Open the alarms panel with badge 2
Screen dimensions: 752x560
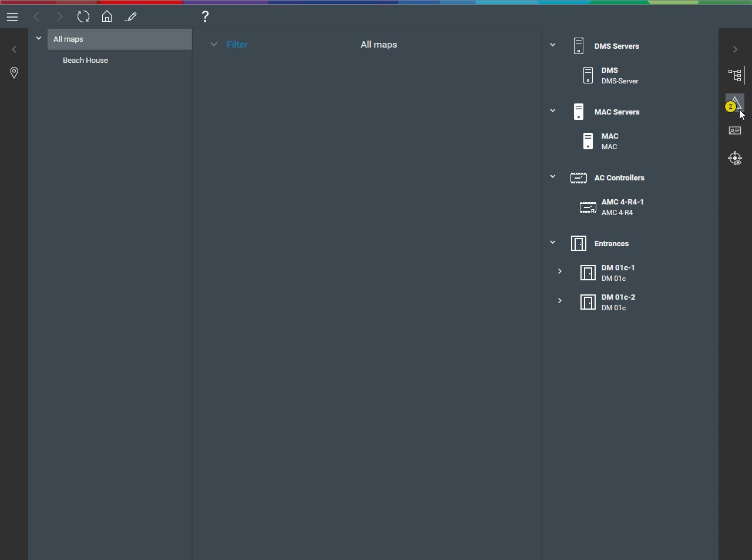point(735,103)
